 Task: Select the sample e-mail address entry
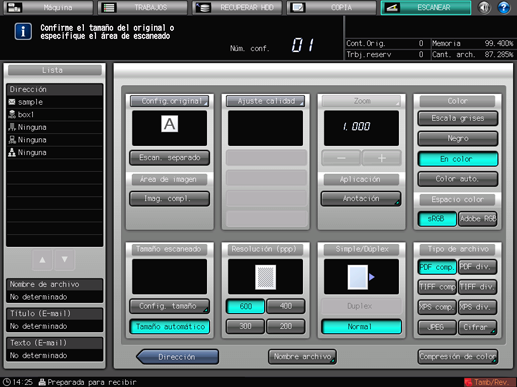[55, 102]
